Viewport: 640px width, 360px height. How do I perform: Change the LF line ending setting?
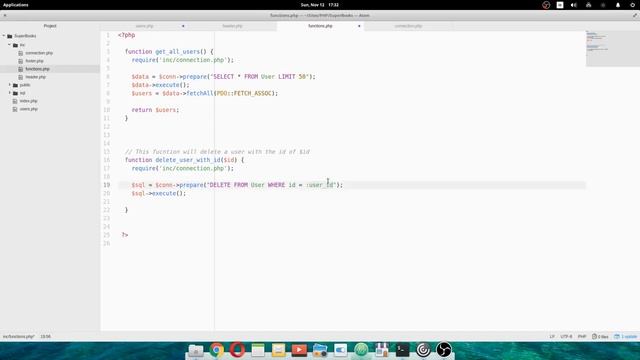pyautogui.click(x=552, y=337)
